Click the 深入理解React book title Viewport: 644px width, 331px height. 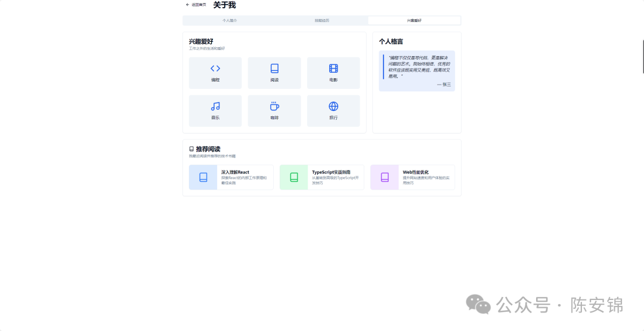pos(235,172)
